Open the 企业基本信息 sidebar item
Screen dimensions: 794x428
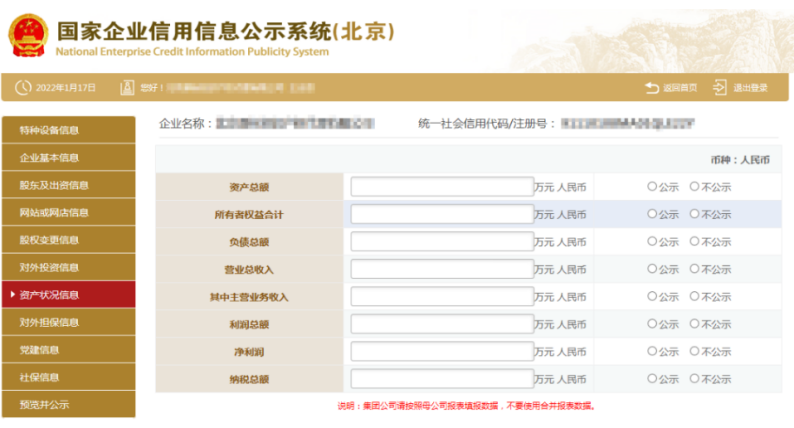[69, 158]
